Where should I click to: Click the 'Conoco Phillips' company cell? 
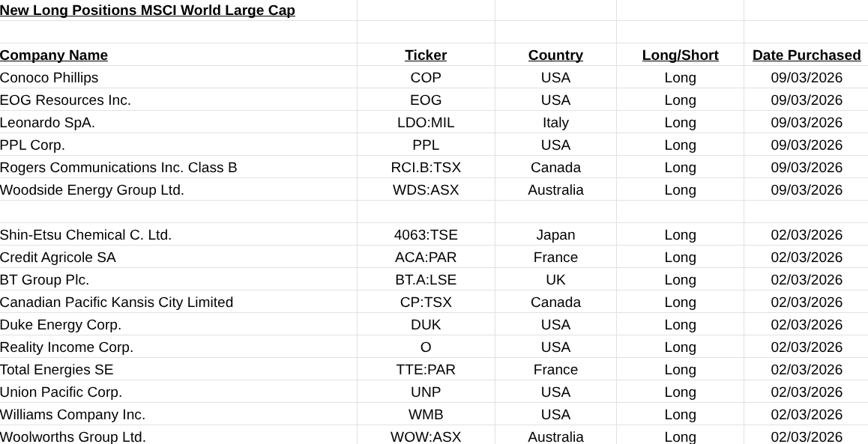point(49,78)
